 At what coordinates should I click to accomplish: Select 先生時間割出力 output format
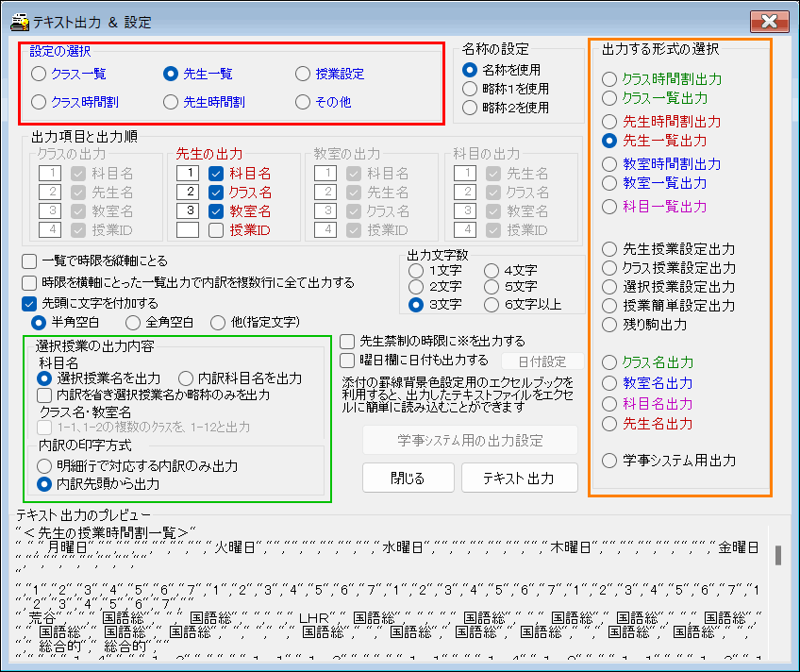pos(609,122)
